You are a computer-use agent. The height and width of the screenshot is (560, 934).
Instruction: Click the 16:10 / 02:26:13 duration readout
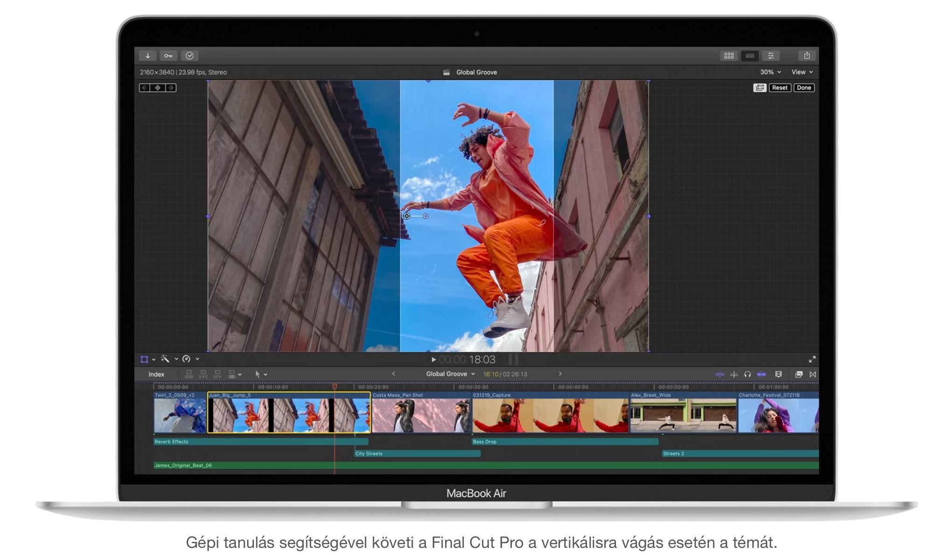point(505,374)
